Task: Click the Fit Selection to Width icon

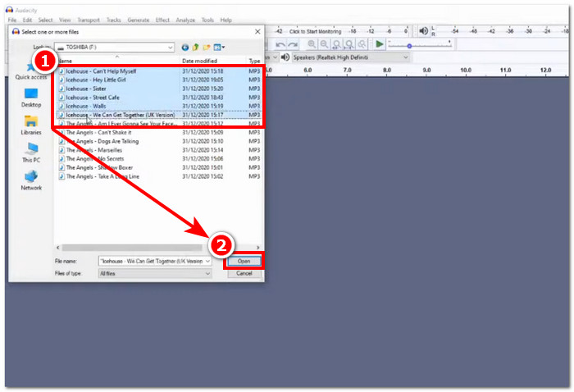Action: (336, 44)
